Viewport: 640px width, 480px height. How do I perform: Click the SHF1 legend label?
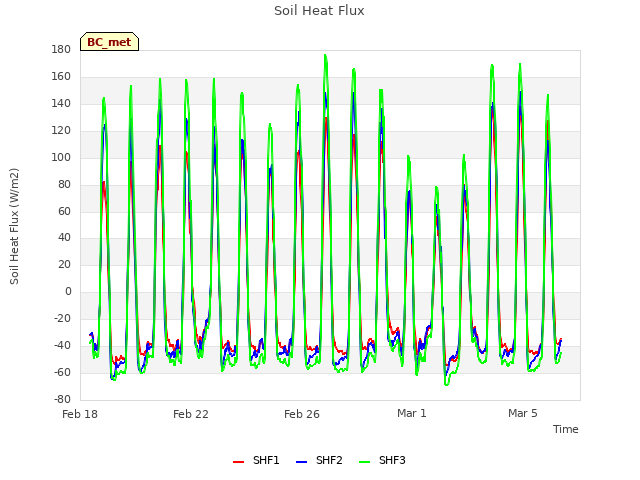coord(266,460)
